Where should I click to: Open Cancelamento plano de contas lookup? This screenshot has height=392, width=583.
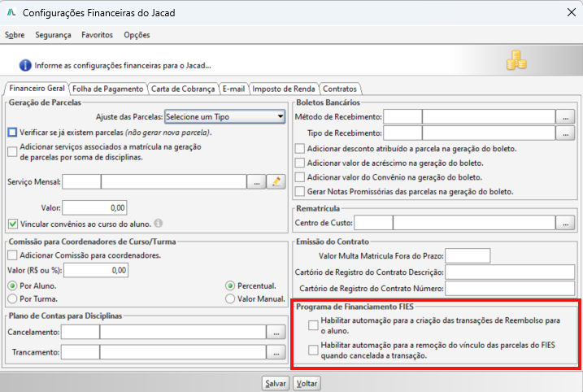click(x=276, y=332)
